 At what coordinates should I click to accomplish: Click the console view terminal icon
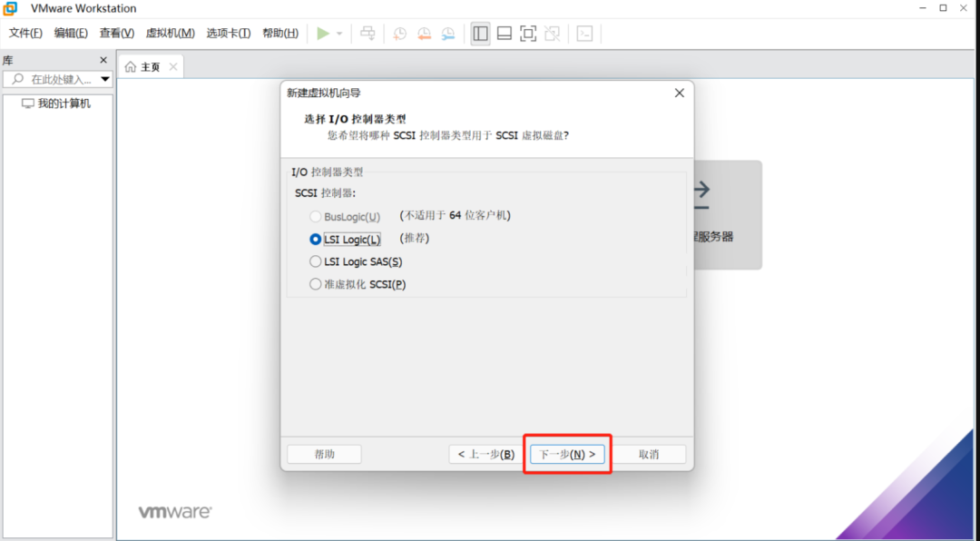[x=584, y=34]
